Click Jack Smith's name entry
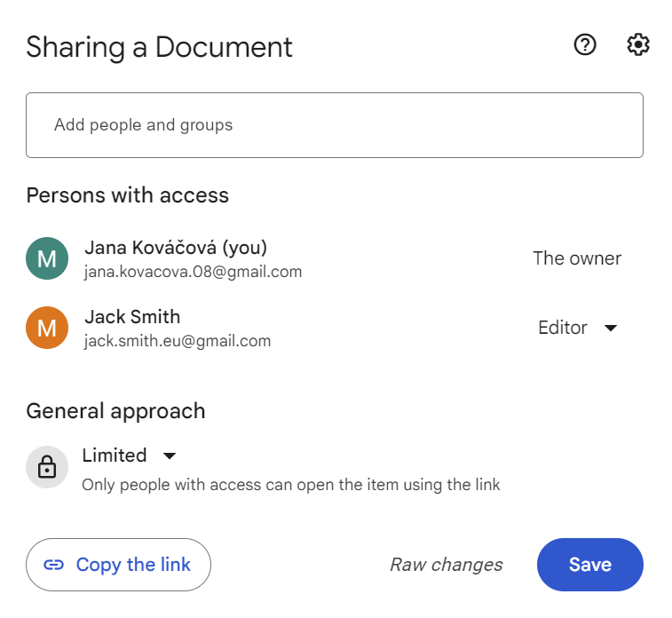 (132, 317)
